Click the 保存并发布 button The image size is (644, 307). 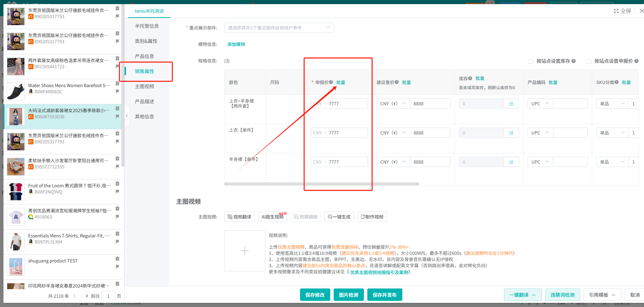coord(385,295)
